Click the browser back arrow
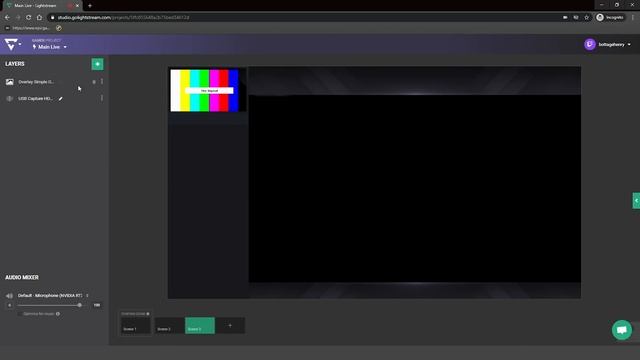Image resolution: width=640 pixels, height=360 pixels. (x=7, y=18)
